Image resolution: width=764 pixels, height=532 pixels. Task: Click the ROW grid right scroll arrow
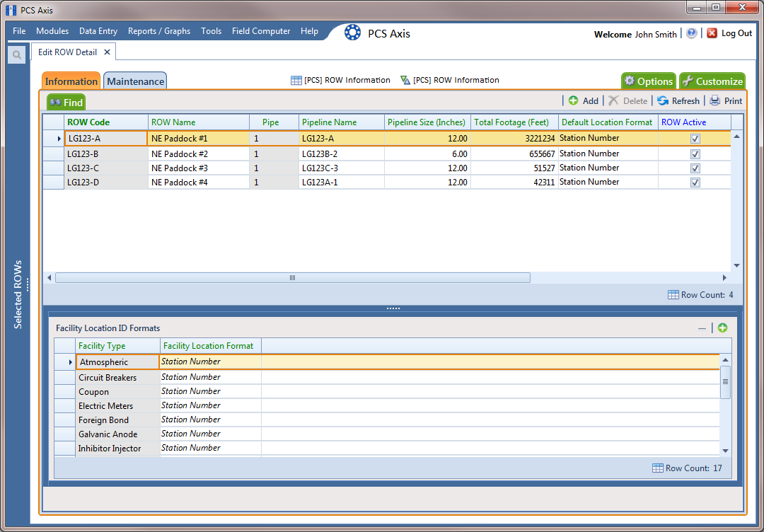point(724,278)
